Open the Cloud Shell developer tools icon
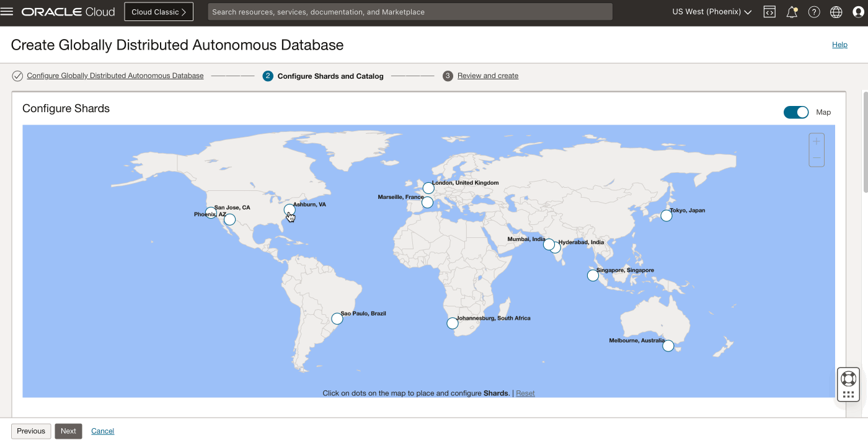 pyautogui.click(x=769, y=11)
